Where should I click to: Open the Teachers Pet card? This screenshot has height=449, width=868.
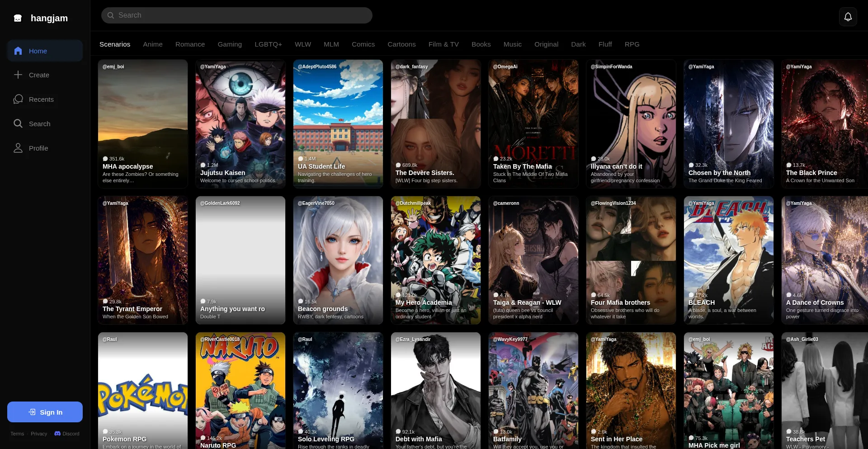point(825,391)
